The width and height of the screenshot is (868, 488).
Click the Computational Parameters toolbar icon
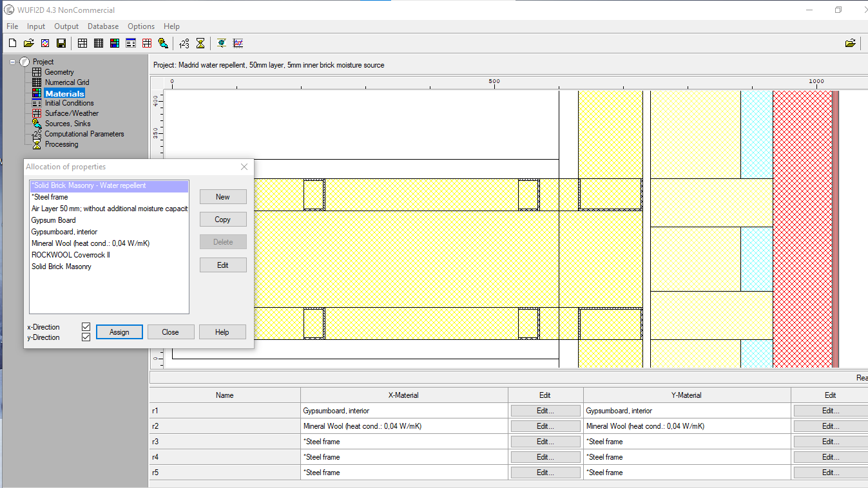[x=184, y=43]
